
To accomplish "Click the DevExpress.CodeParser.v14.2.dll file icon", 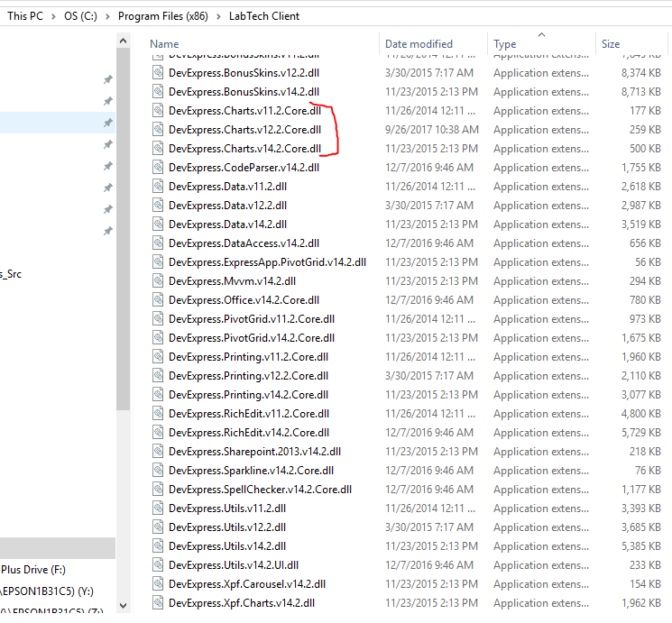I will (x=159, y=168).
